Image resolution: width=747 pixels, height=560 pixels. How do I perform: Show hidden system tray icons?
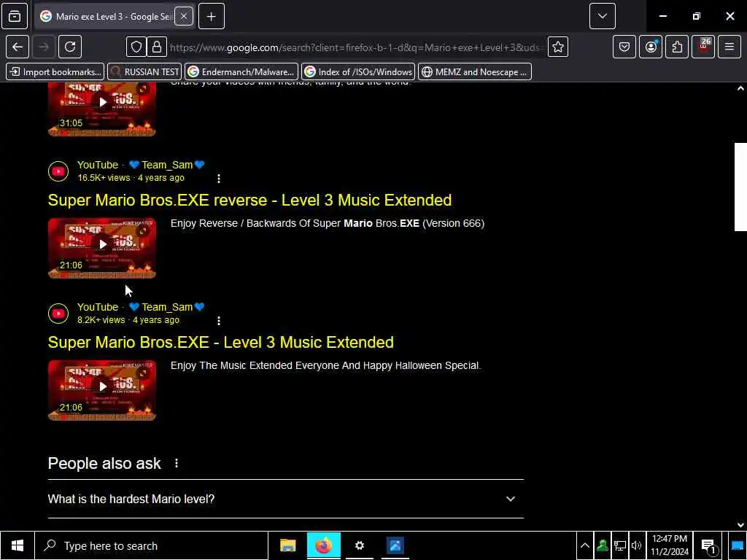point(584,545)
